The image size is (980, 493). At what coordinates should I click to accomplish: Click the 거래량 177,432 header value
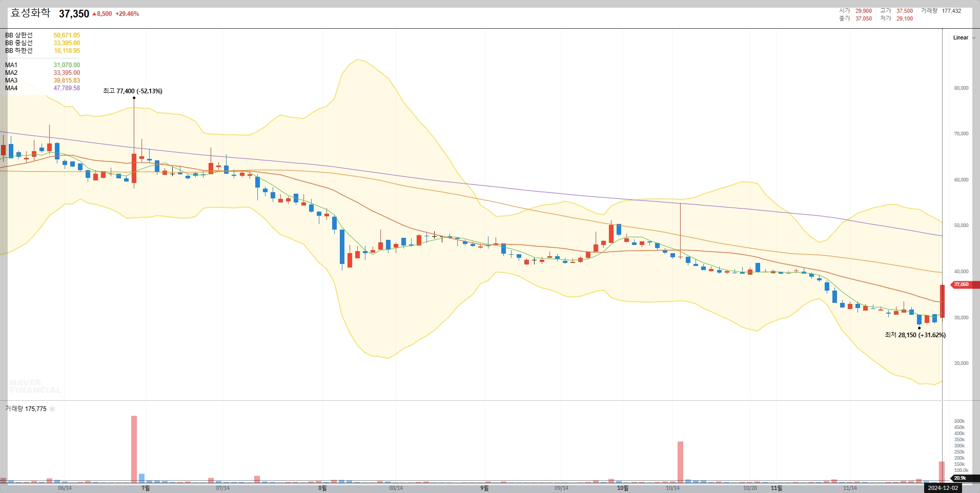point(941,11)
